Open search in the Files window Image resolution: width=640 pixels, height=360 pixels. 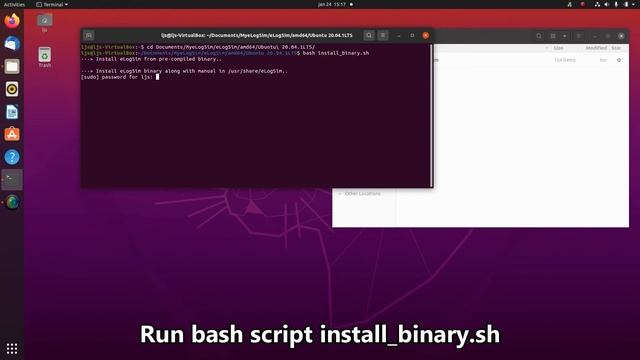(539, 36)
